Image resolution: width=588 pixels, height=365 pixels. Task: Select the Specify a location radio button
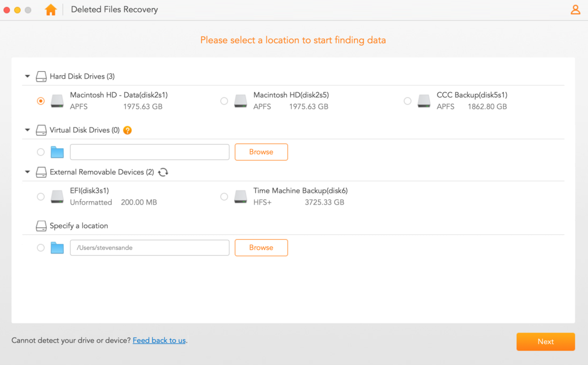point(41,247)
